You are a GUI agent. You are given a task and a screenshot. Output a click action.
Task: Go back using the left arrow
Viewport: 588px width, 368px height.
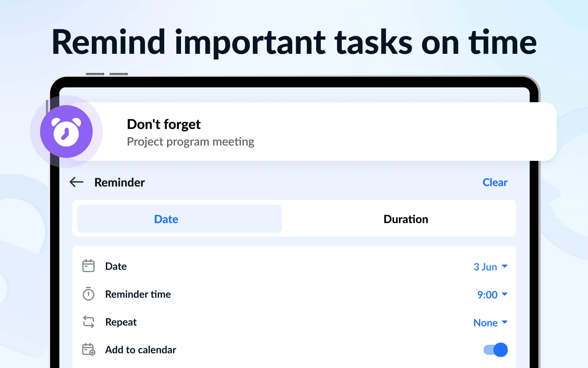coord(77,182)
